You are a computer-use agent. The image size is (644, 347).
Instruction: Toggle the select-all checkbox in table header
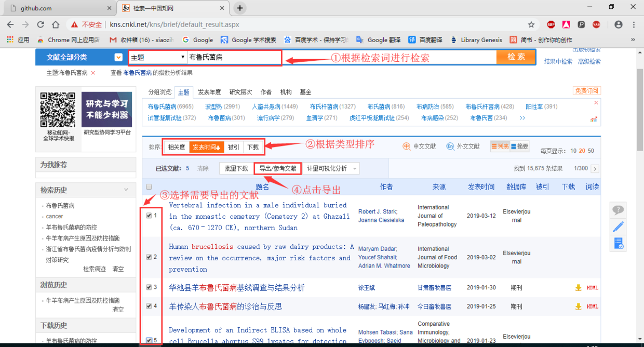click(150, 187)
